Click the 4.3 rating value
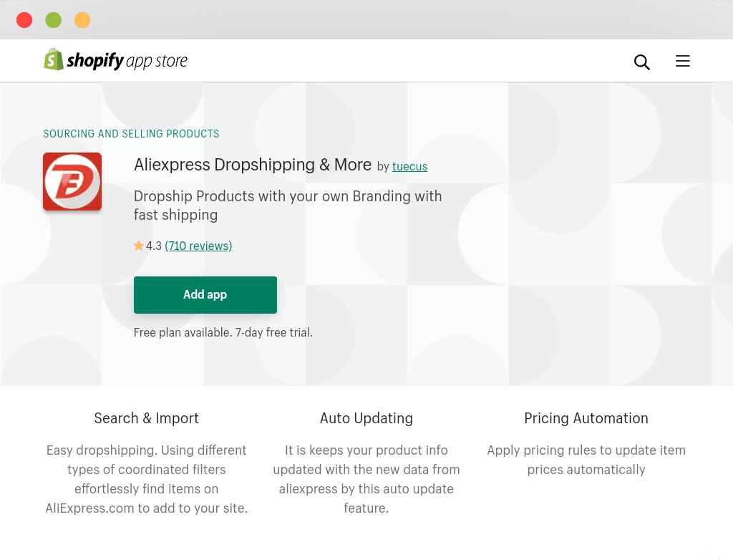Screen dimensions: 733x560 (x=154, y=246)
